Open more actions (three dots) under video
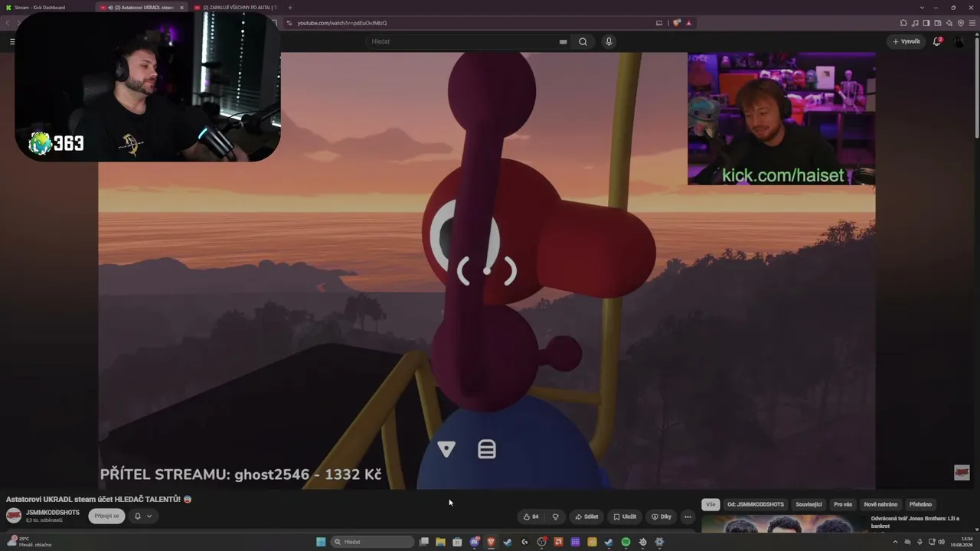Image resolution: width=980 pixels, height=551 pixels. 688,517
